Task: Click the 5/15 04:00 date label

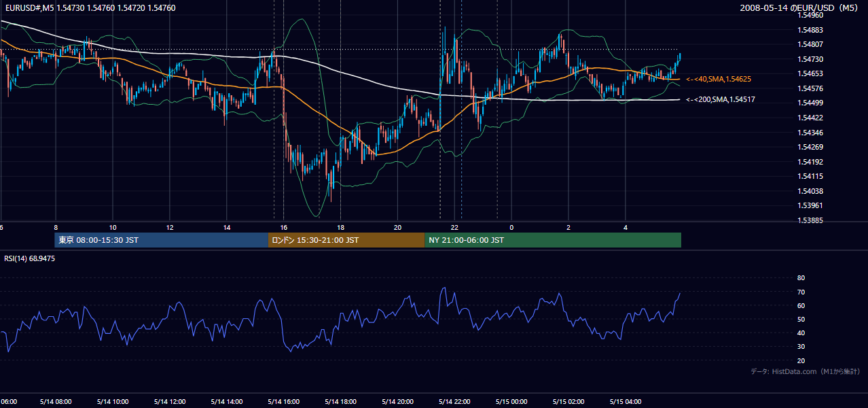Action: click(626, 401)
